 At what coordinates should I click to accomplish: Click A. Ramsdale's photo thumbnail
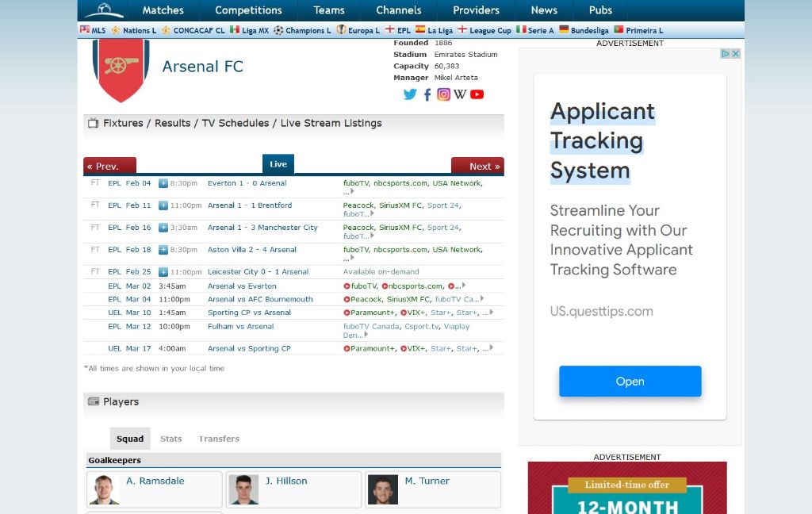pos(104,489)
